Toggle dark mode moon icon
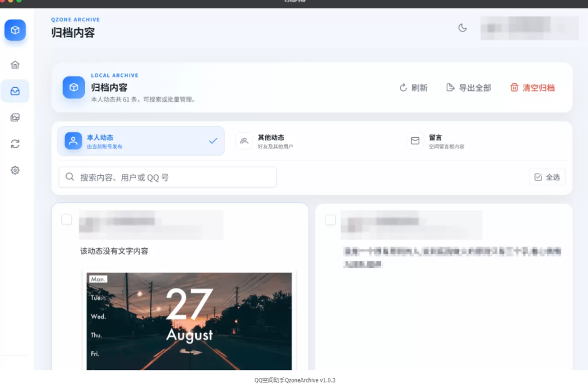This screenshot has height=386, width=588. click(x=462, y=28)
